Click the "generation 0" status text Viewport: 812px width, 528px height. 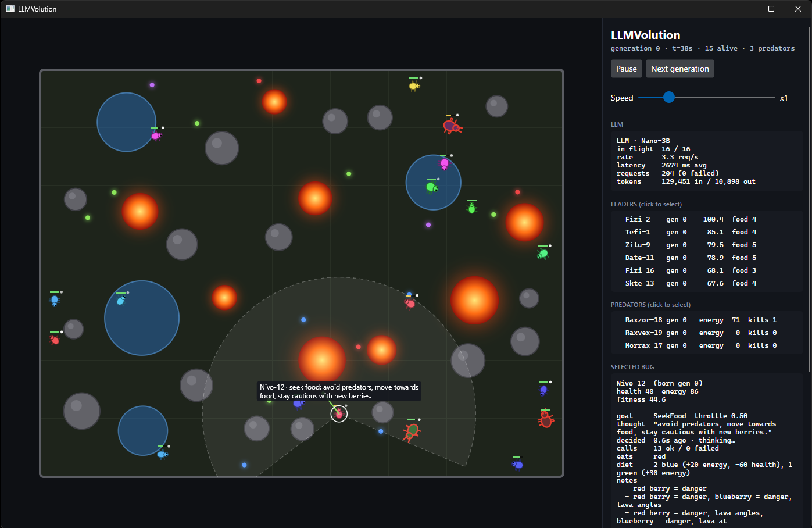click(x=635, y=48)
